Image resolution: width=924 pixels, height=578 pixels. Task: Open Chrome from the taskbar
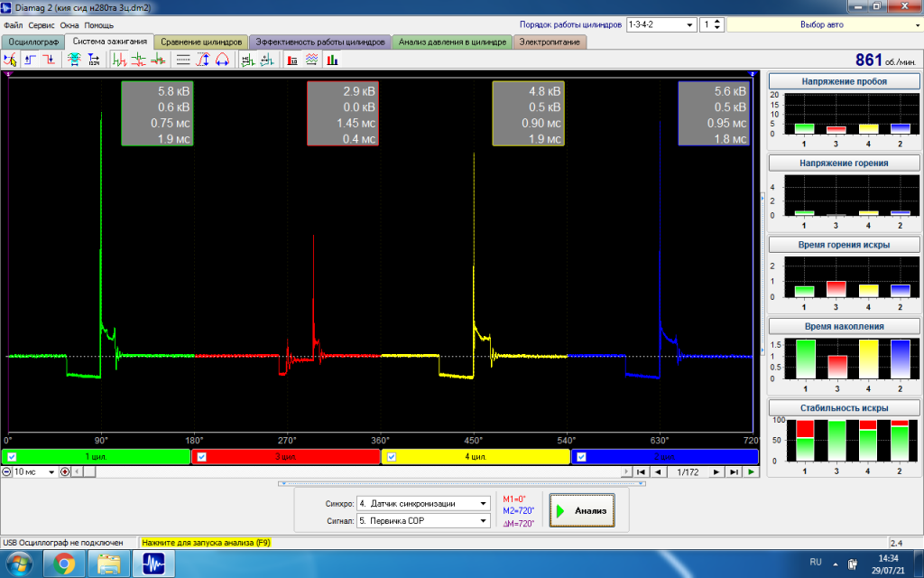pos(64,564)
